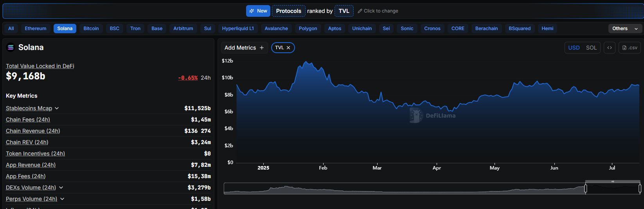The width and height of the screenshot is (644, 209).
Task: Select the Berachain chain tab
Action: [x=486, y=29]
